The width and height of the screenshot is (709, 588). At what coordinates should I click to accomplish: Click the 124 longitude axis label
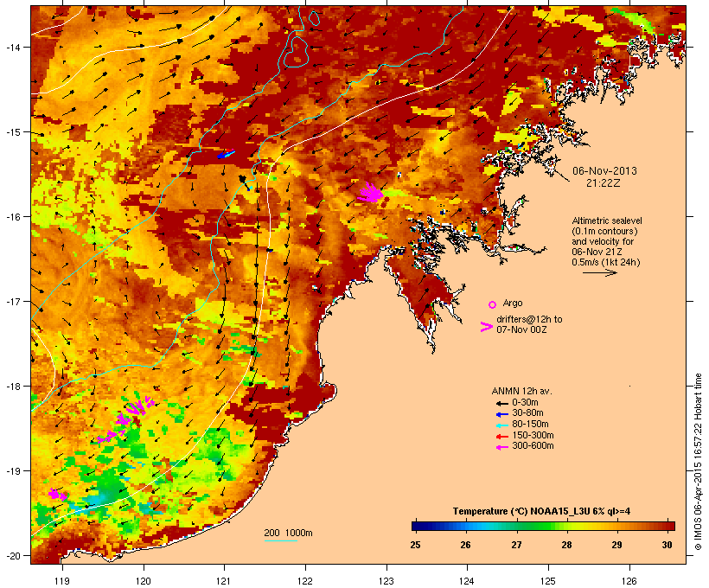pos(467,581)
